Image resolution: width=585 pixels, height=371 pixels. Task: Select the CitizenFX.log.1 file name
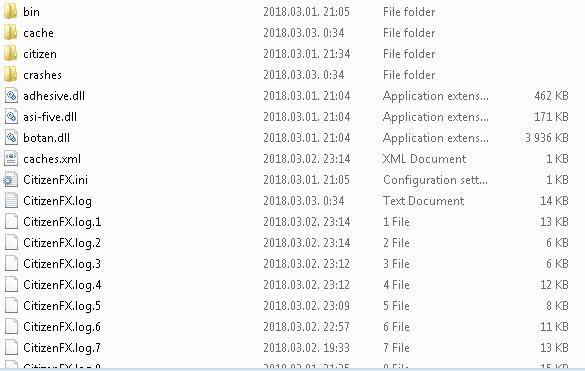[62, 222]
